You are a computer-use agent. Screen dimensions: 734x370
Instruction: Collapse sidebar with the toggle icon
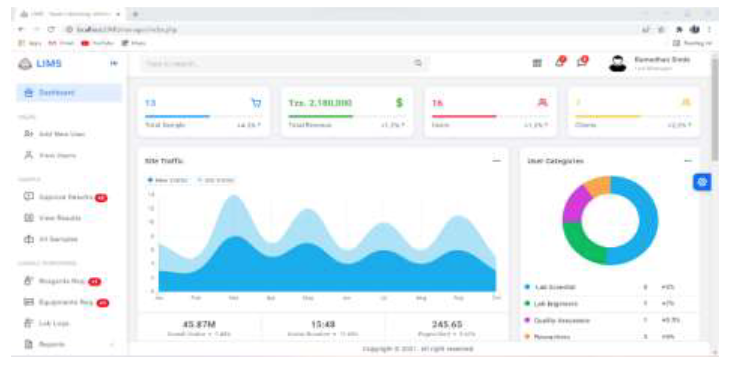click(114, 63)
